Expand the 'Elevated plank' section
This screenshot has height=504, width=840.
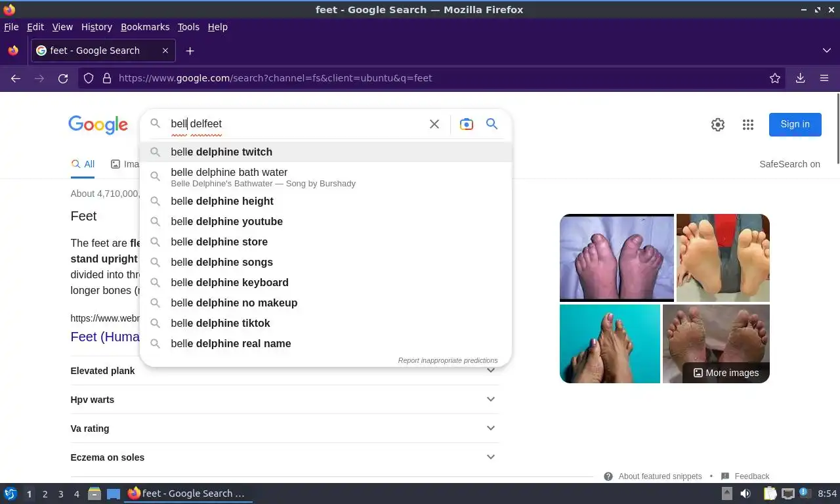(x=284, y=371)
